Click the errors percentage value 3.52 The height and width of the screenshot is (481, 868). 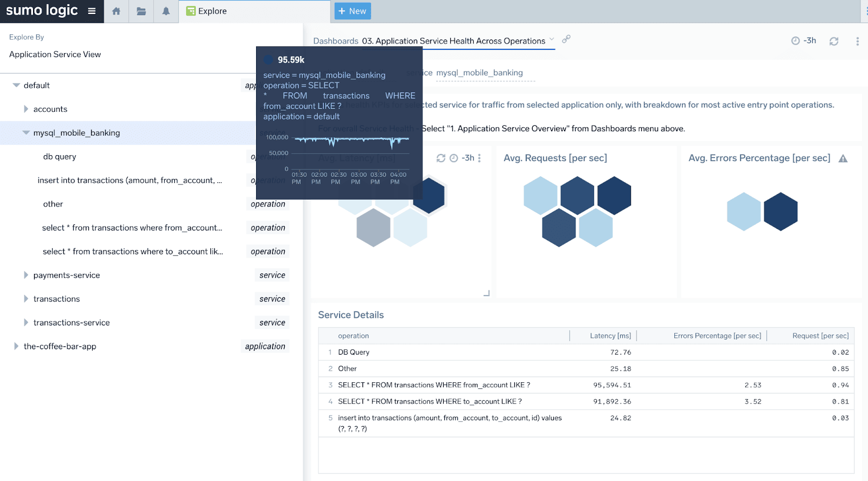click(x=753, y=402)
